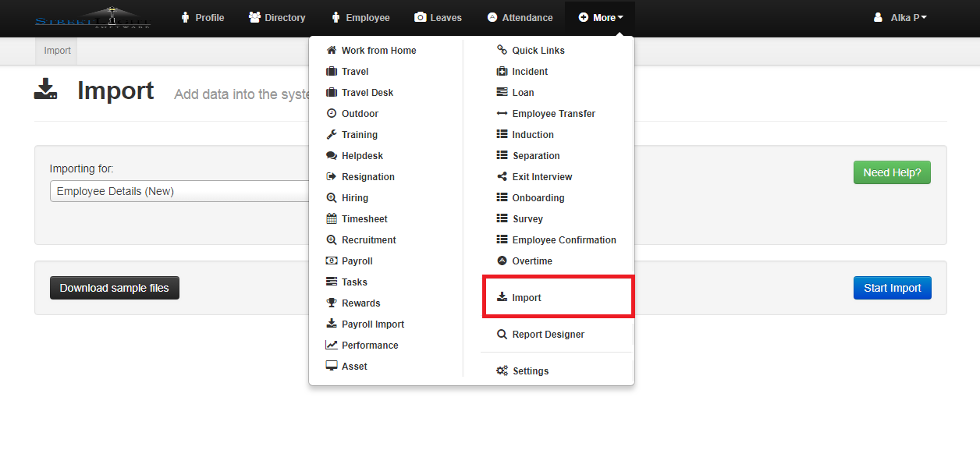Expand the Importing for combo box
Image resolution: width=980 pixels, height=468 pixels.
(x=181, y=192)
